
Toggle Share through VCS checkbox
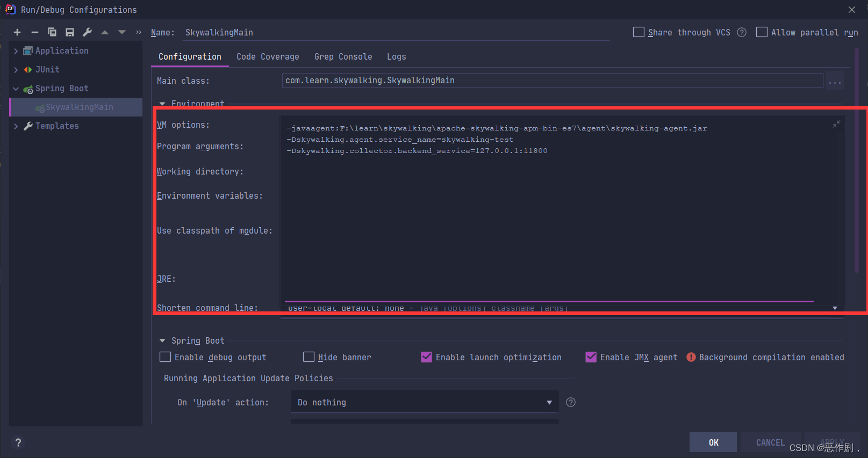pyautogui.click(x=639, y=32)
